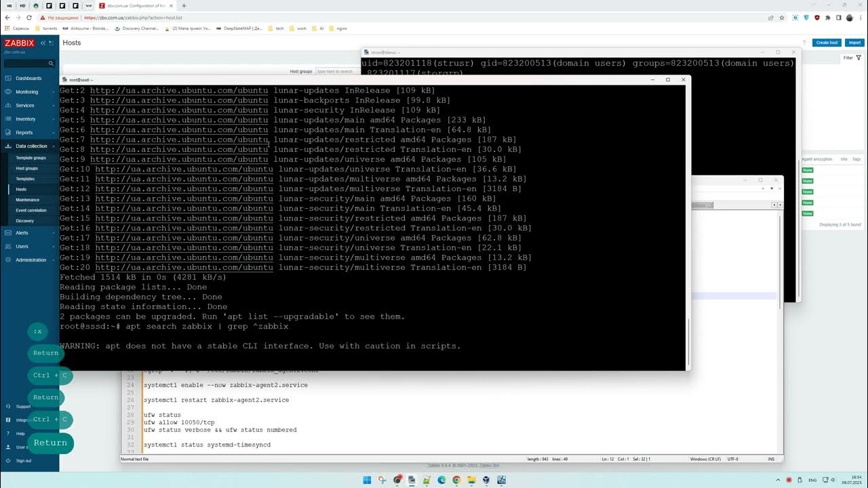Click the Import button
The image size is (868, 488).
pyautogui.click(x=854, y=42)
